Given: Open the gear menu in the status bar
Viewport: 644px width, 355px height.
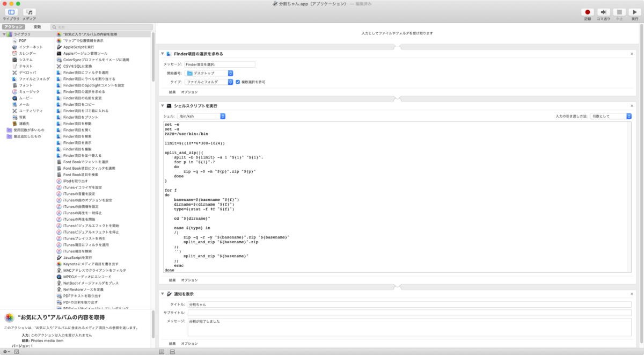Looking at the screenshot, I should pos(6,351).
